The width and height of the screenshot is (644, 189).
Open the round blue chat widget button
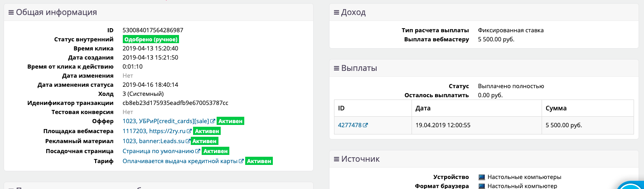pos(632,186)
